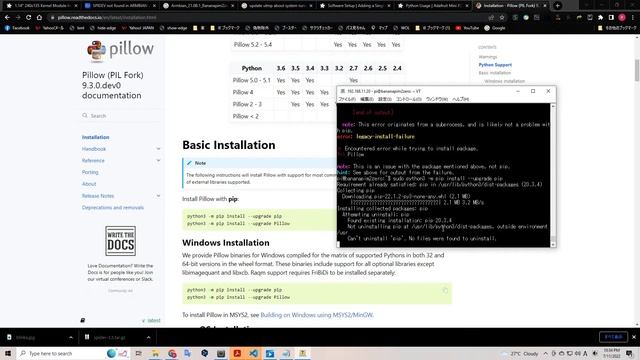This screenshot has height=360, width=640.
Task: Click the terminal scrollbar up arrow
Action: 553,106
